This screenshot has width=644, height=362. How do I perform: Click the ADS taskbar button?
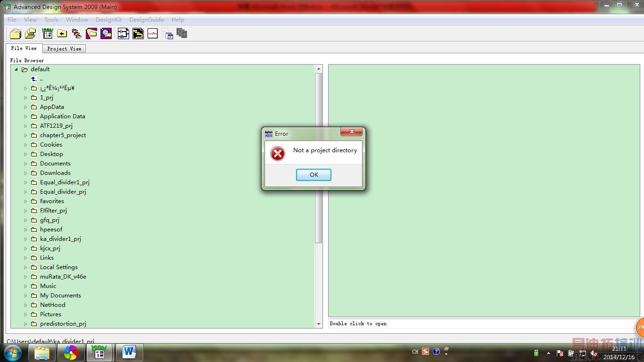point(99,353)
